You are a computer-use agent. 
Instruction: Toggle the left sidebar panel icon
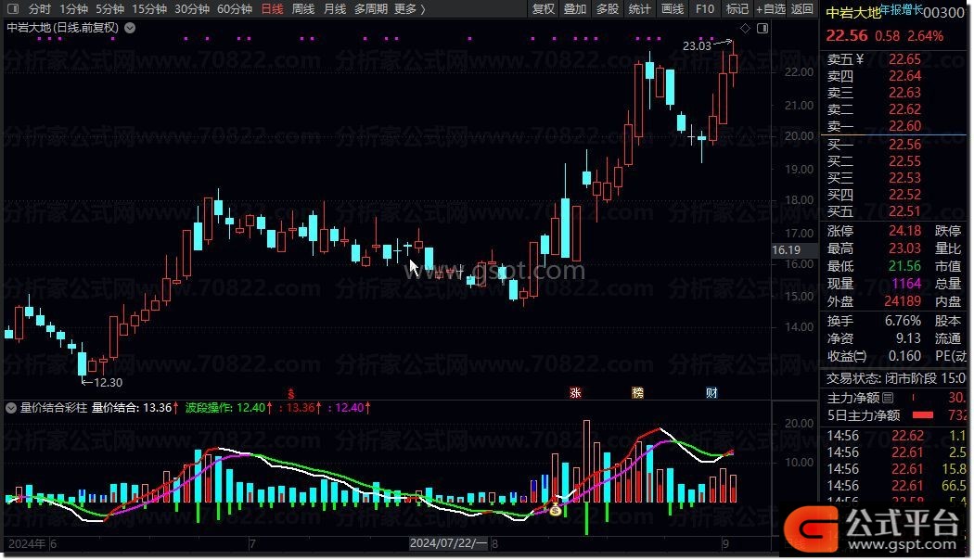pyautogui.click(x=12, y=9)
